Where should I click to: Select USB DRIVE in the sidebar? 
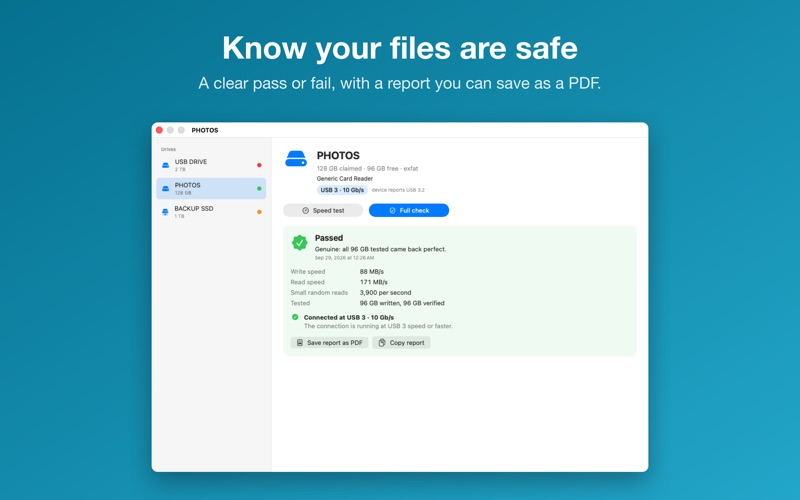point(211,165)
